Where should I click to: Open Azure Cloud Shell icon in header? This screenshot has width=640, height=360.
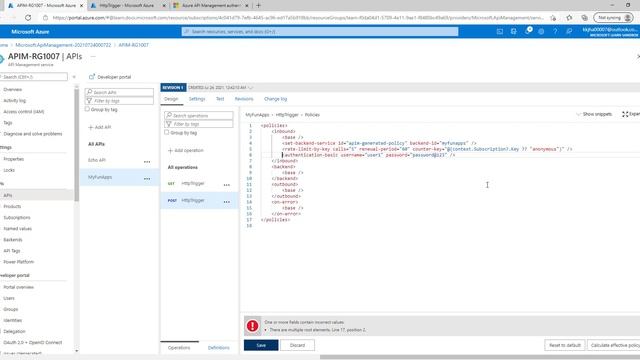point(500,31)
